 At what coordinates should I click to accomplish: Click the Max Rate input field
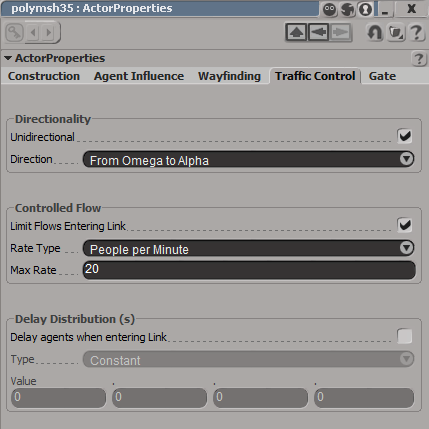[249, 270]
